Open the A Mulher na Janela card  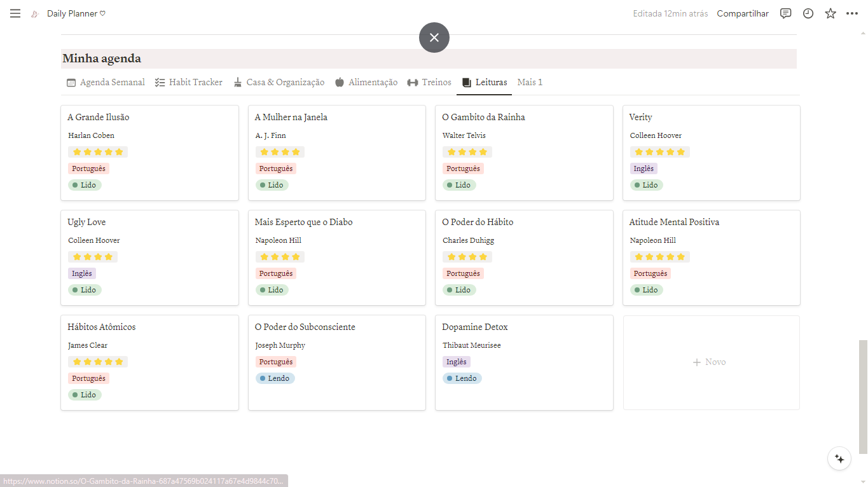(x=337, y=153)
